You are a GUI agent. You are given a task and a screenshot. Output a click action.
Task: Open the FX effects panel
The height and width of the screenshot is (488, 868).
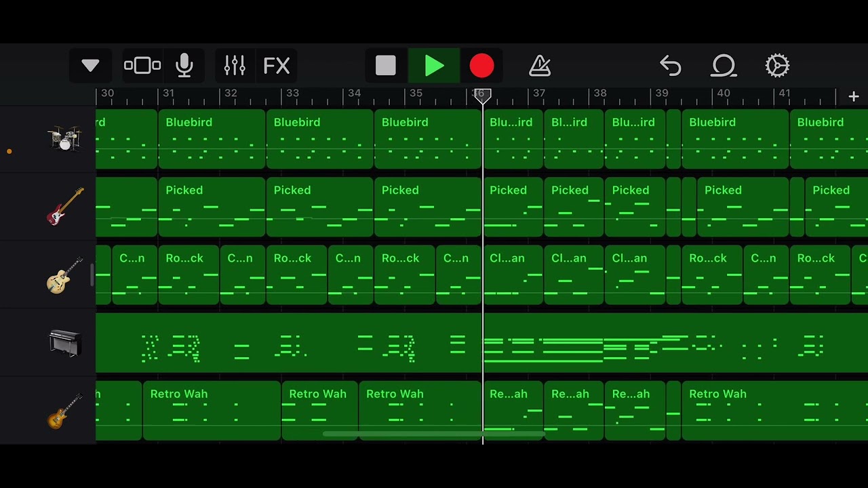(x=277, y=66)
